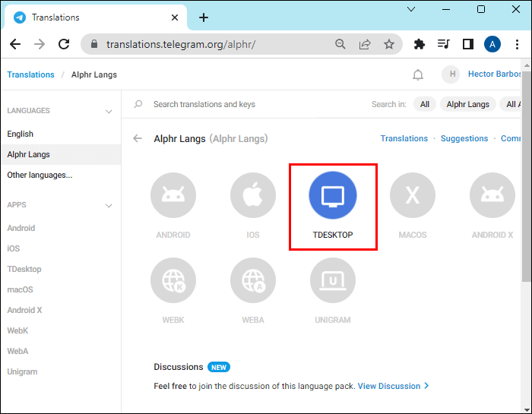Image resolution: width=532 pixels, height=414 pixels.
Task: Open the Android X app icon
Action: [x=492, y=195]
